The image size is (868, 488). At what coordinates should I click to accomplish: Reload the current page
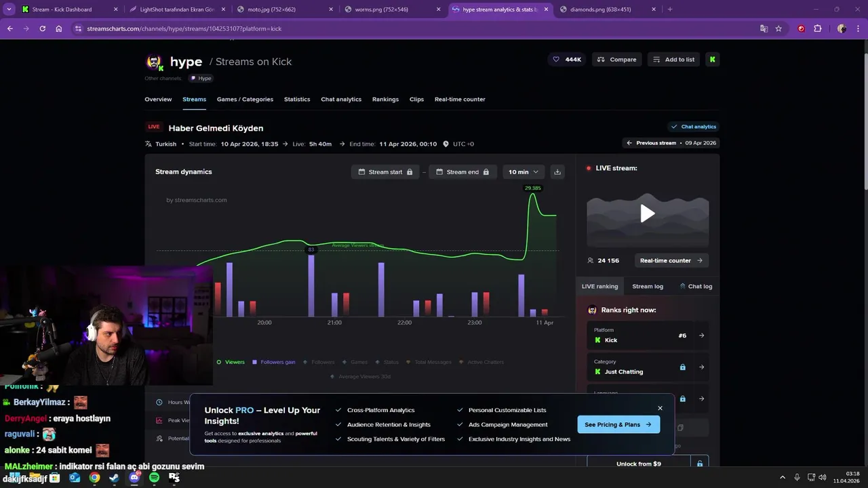coord(42,28)
